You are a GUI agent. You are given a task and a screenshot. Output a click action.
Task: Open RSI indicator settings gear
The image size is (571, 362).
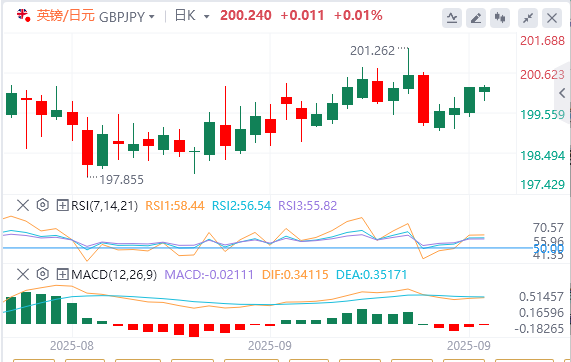pos(43,205)
